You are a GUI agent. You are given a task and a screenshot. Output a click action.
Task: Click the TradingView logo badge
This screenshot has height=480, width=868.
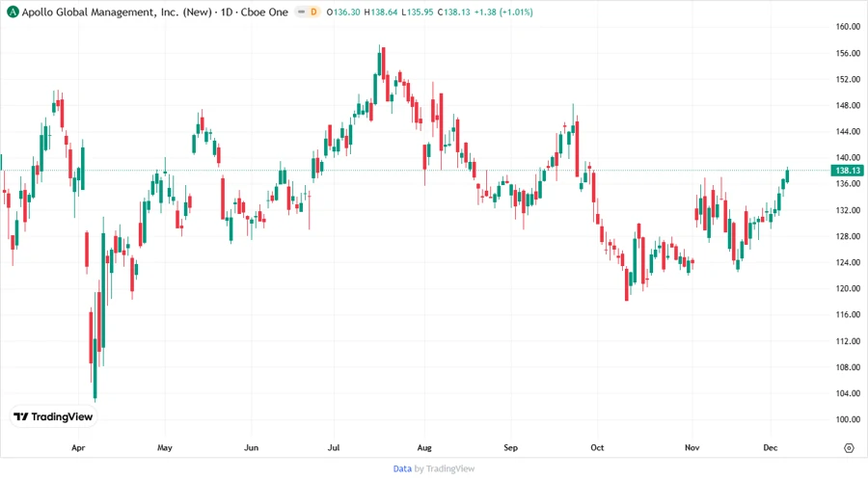(x=53, y=417)
